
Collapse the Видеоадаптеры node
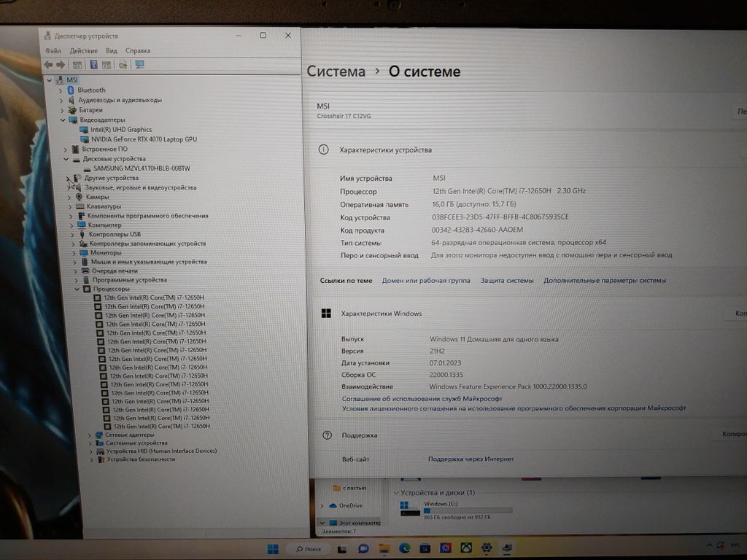click(63, 120)
